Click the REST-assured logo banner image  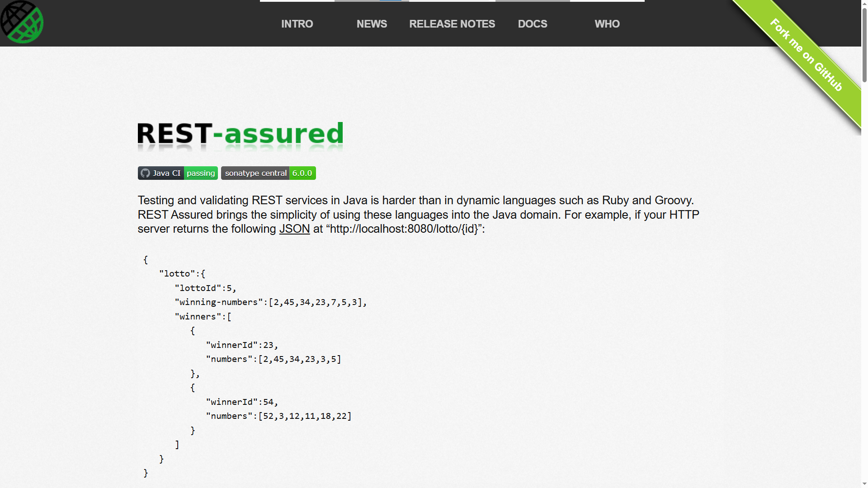[x=240, y=136]
